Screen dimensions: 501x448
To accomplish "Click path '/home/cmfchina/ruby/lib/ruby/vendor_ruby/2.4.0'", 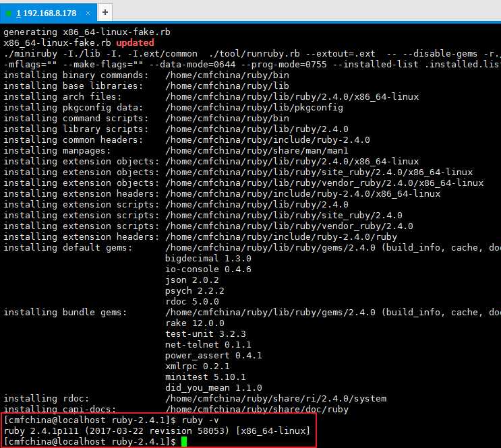I will click(289, 226).
